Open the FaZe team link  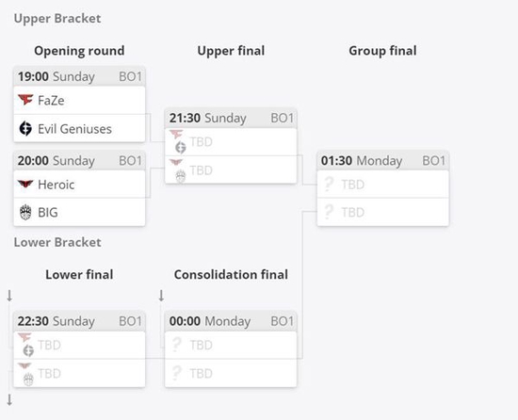tap(51, 101)
